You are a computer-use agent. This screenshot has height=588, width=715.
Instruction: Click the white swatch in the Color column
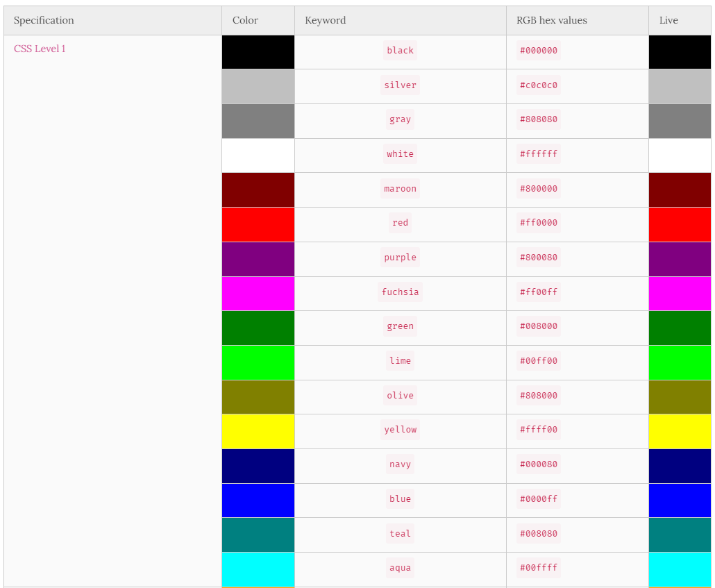click(258, 156)
